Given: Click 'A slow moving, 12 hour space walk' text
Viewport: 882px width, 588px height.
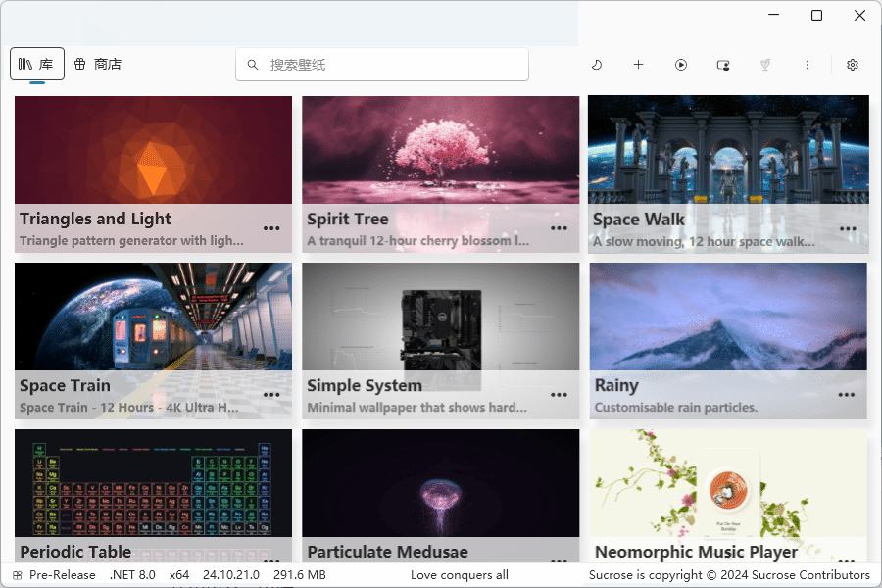Looking at the screenshot, I should 704,241.
